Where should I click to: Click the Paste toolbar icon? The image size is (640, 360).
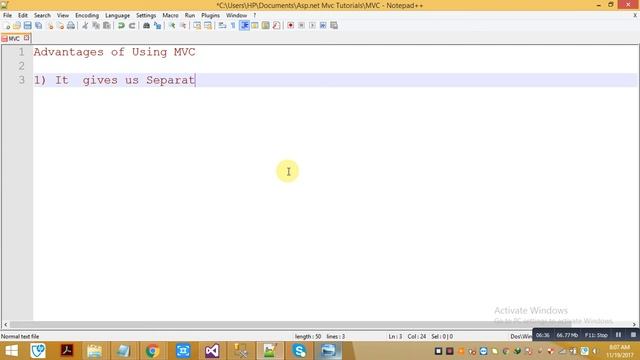click(x=107, y=25)
